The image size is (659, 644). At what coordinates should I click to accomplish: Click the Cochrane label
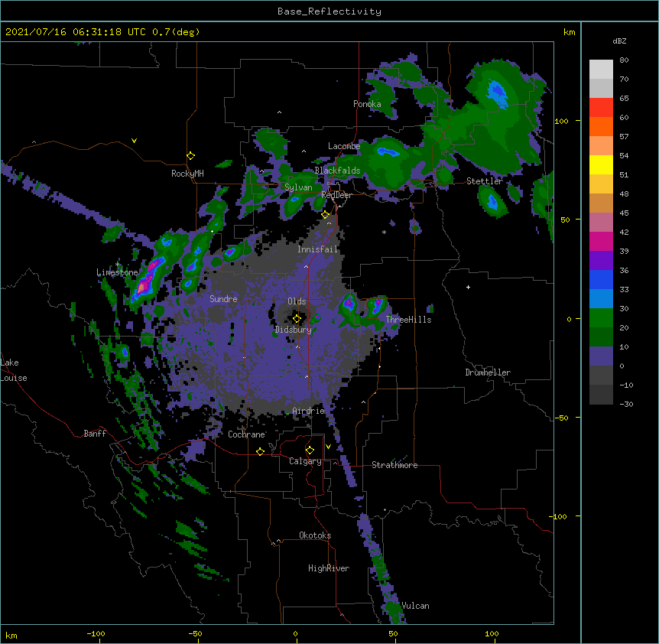tap(246, 434)
